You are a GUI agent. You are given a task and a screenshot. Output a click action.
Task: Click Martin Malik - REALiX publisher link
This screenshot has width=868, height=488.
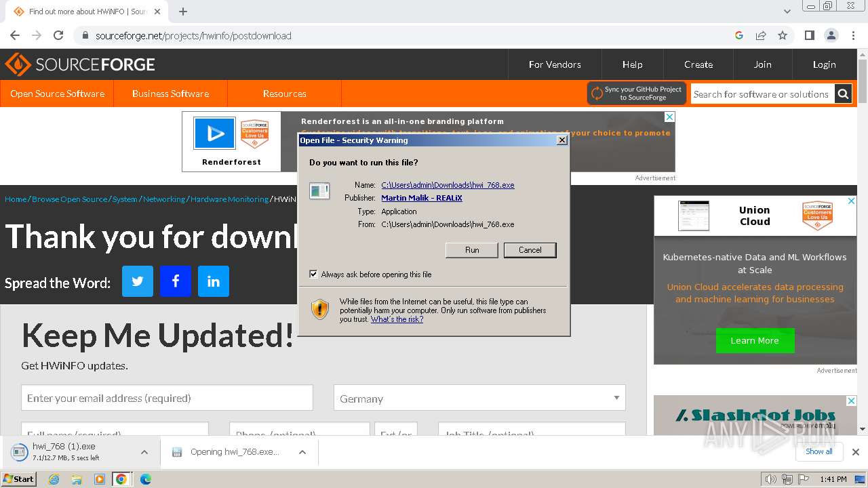[422, 198]
